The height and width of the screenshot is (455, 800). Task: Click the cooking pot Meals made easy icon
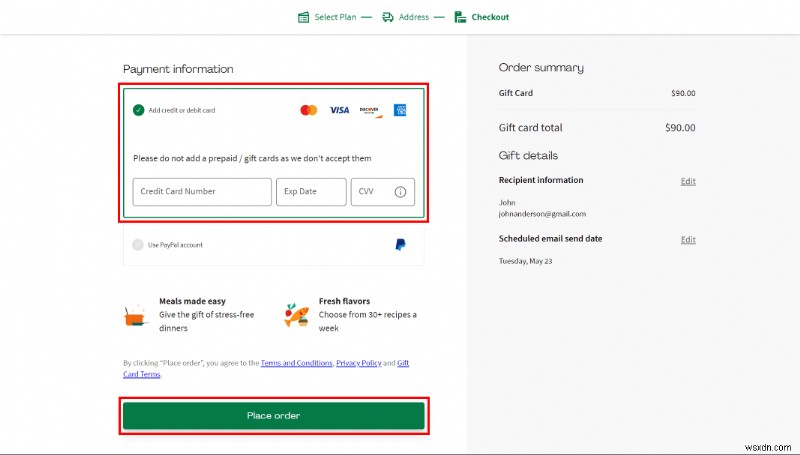point(136,316)
